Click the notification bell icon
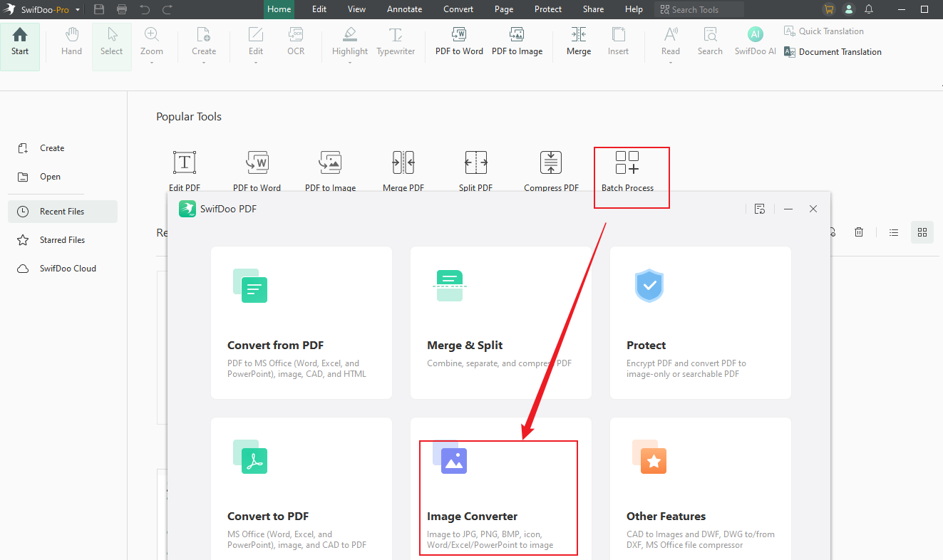 coord(868,9)
